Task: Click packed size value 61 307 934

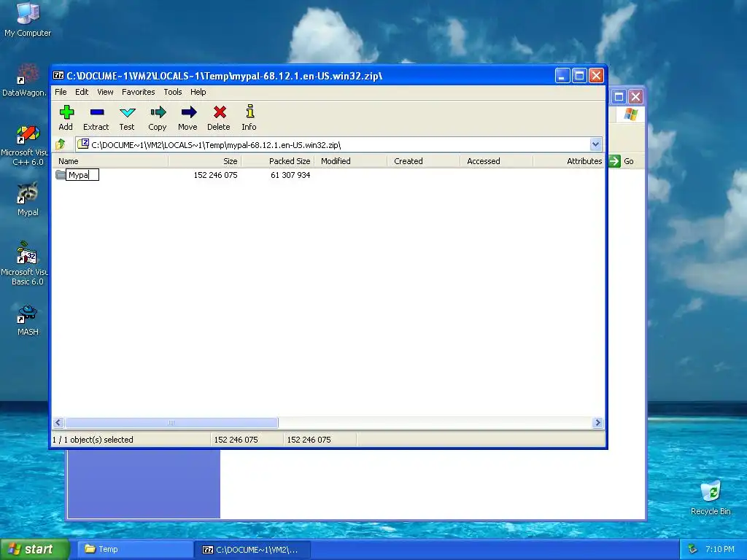Action: pyautogui.click(x=290, y=175)
